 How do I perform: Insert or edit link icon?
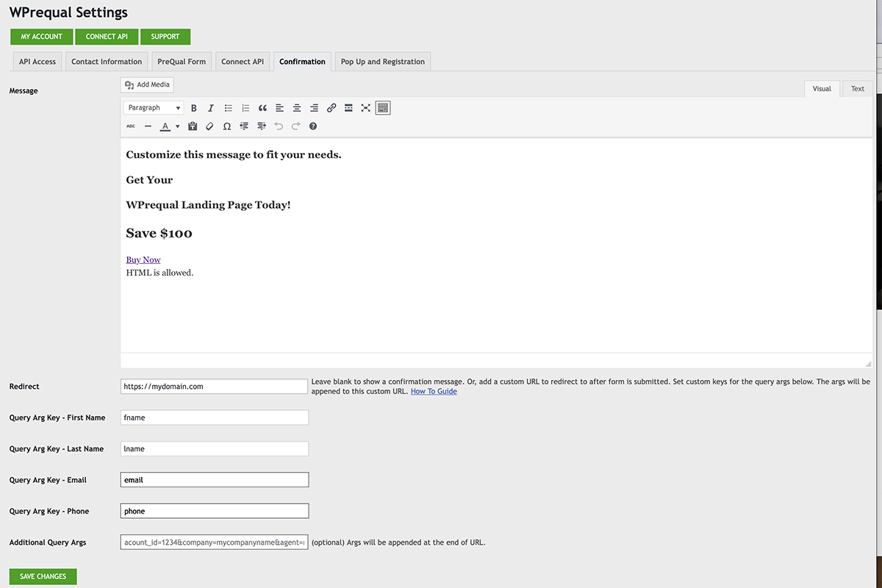(331, 108)
